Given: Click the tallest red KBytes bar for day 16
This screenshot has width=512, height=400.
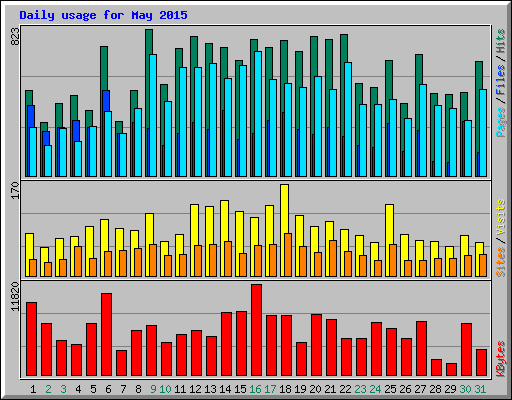Looking at the screenshot, I should [x=256, y=330].
